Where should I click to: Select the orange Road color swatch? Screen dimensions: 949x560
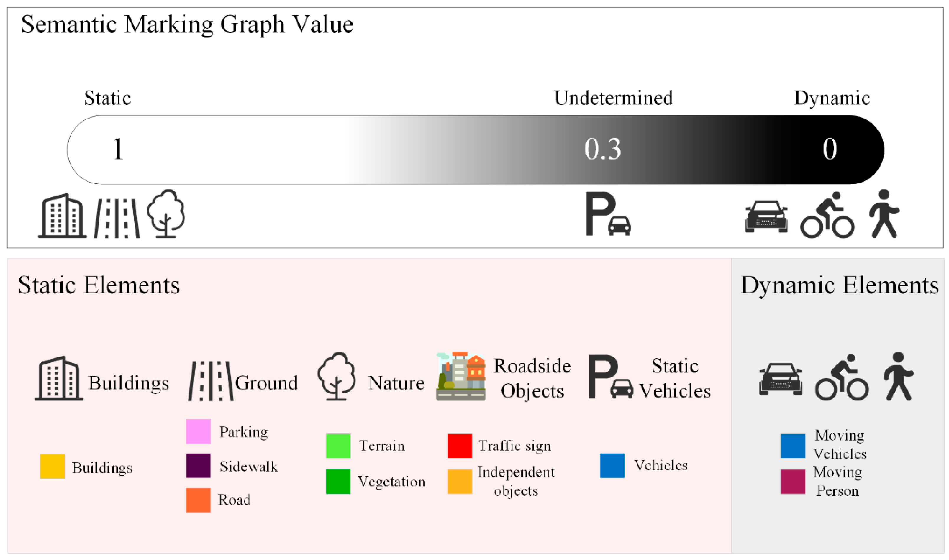click(198, 500)
